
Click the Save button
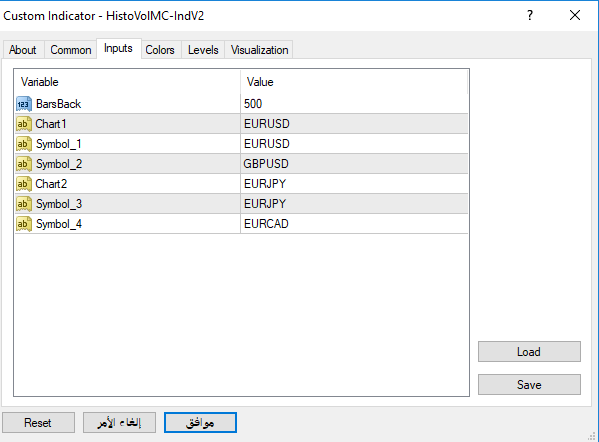tap(529, 384)
